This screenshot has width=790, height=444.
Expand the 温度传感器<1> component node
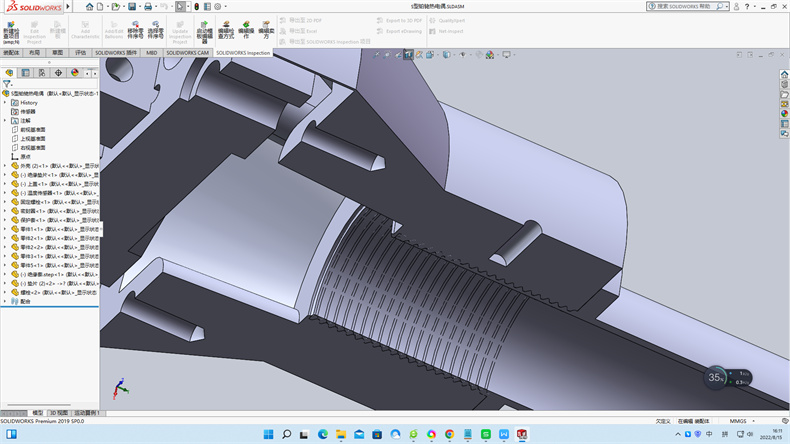click(x=5, y=193)
